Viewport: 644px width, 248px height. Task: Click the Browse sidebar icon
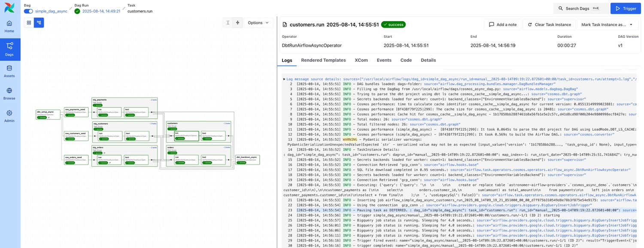click(9, 91)
